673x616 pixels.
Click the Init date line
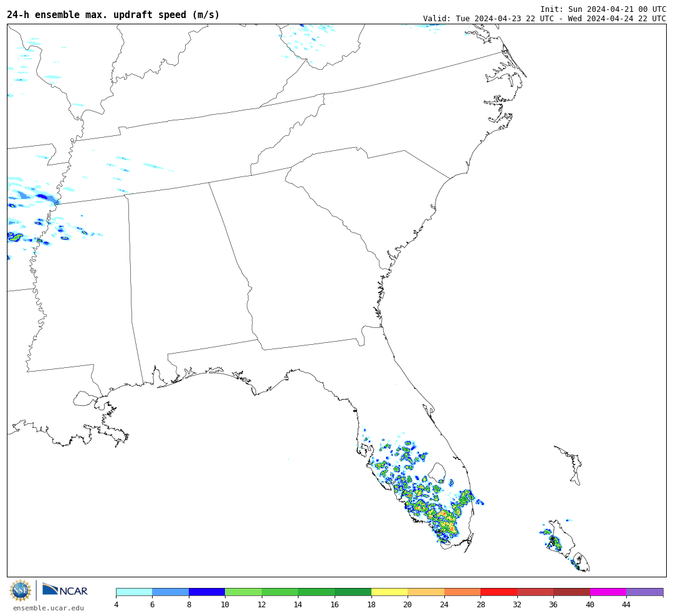point(603,9)
